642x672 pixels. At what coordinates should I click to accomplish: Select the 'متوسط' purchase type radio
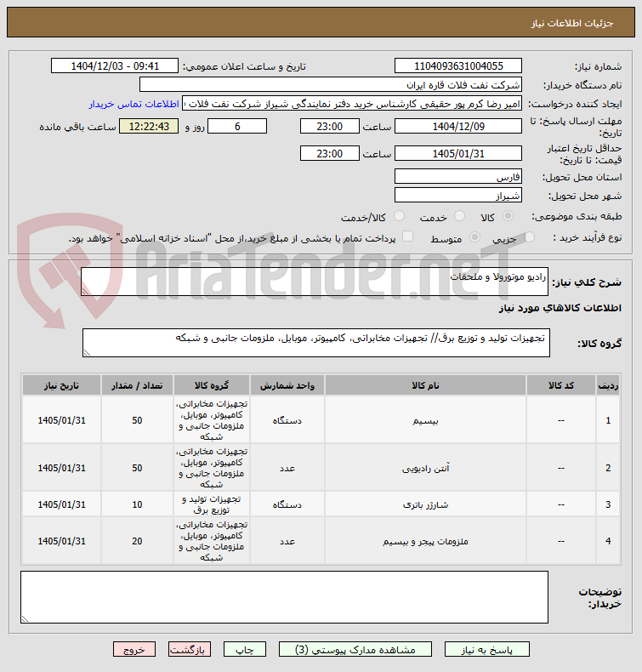474,237
